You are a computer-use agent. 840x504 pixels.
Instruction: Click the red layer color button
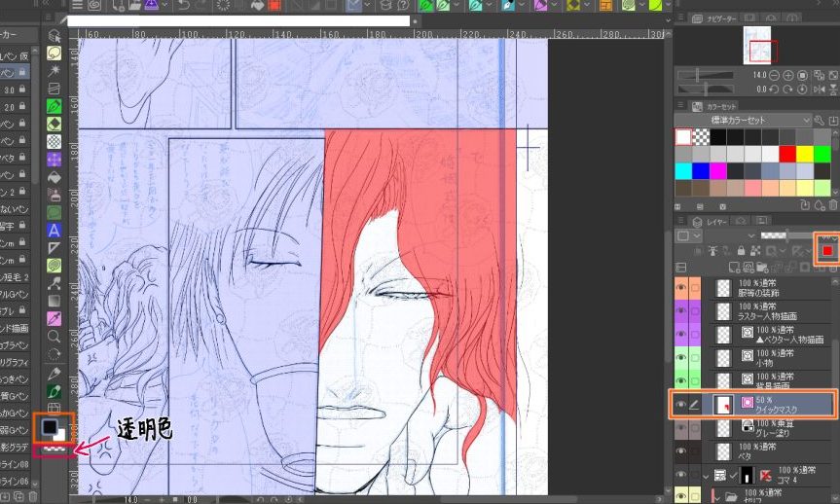pos(827,251)
